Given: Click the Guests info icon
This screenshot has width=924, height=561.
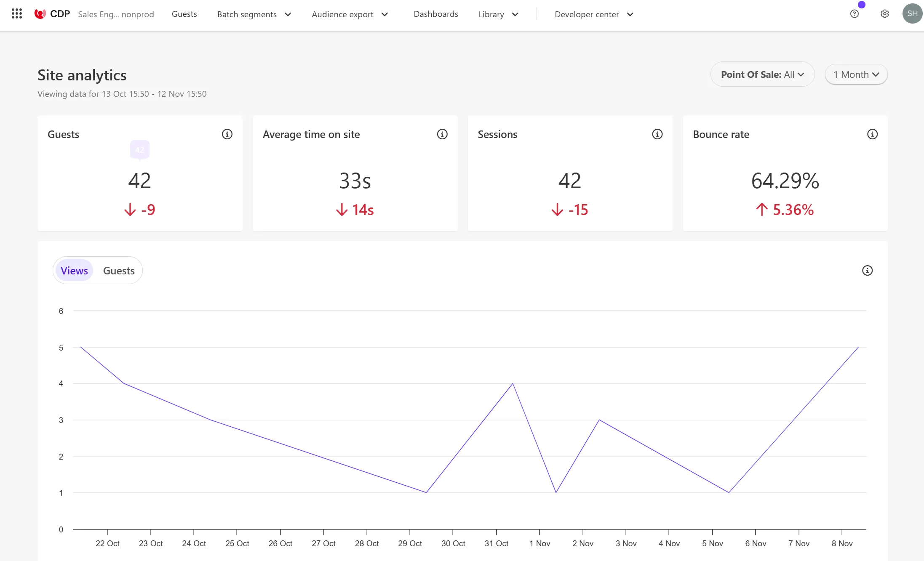Looking at the screenshot, I should [227, 135].
